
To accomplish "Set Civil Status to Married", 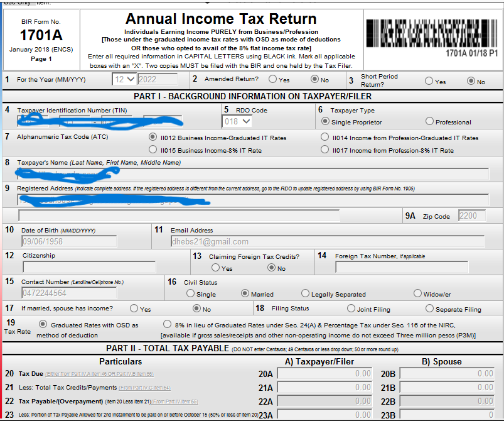I will tap(245, 293).
